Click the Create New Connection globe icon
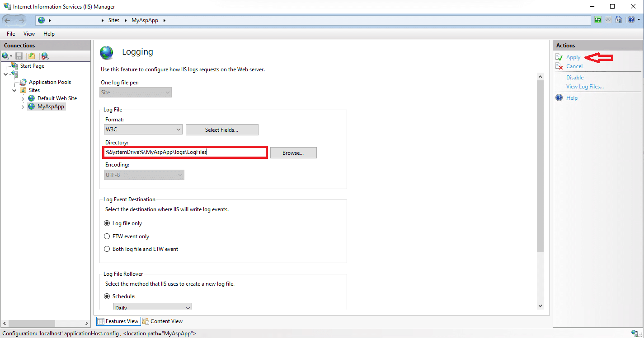 5,56
